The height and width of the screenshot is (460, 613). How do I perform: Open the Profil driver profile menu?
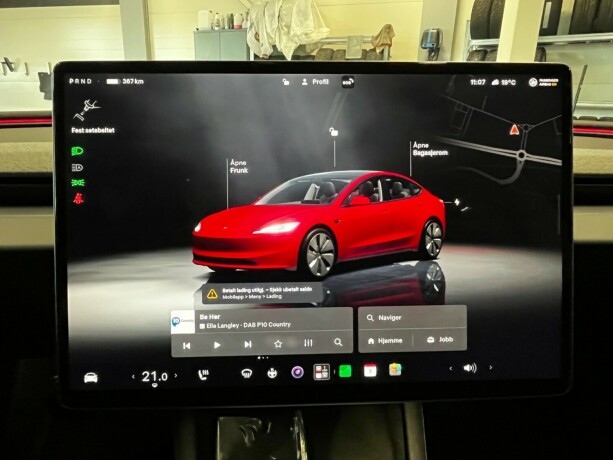pyautogui.click(x=315, y=82)
